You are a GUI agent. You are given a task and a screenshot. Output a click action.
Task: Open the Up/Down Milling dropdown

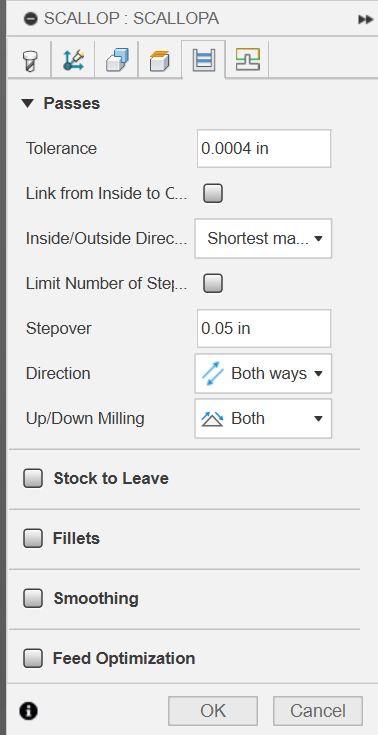tap(263, 418)
